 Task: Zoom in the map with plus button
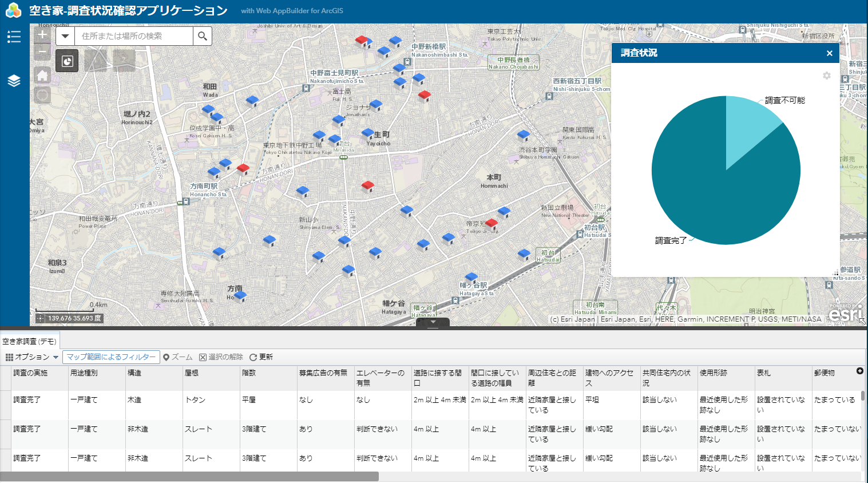tap(42, 35)
